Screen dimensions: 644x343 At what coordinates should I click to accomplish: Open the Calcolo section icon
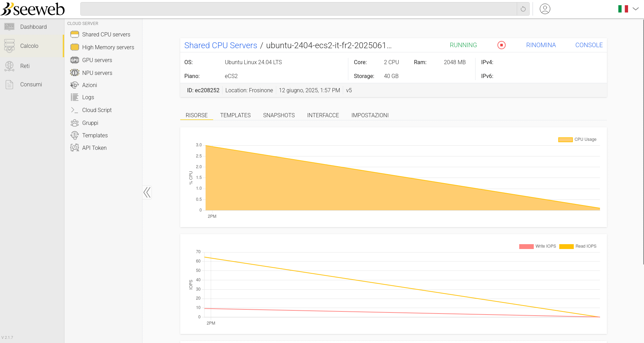click(9, 46)
